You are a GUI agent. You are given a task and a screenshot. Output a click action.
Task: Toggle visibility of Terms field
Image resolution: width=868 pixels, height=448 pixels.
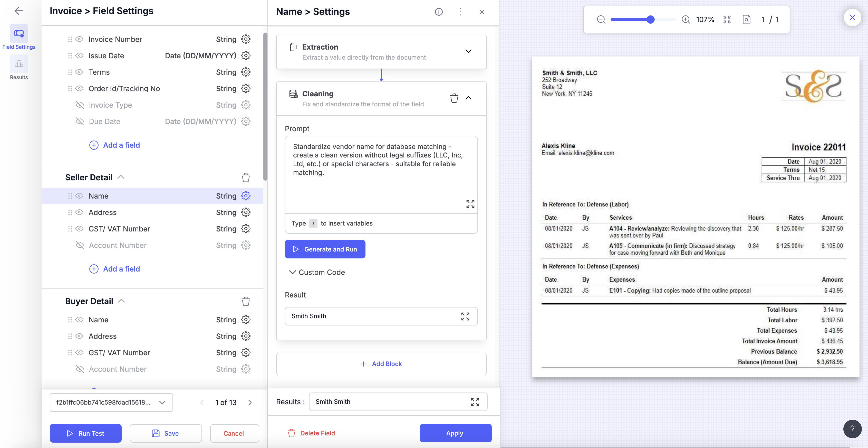coord(79,72)
